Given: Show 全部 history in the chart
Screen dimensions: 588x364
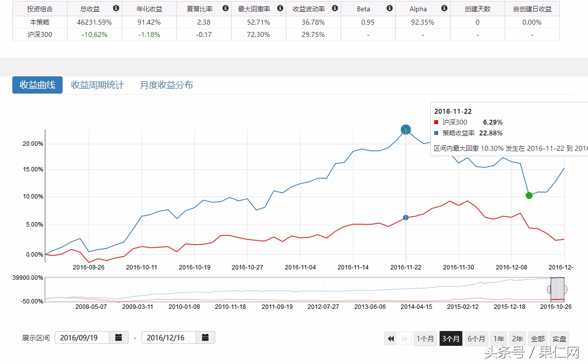Looking at the screenshot, I should (x=537, y=338).
